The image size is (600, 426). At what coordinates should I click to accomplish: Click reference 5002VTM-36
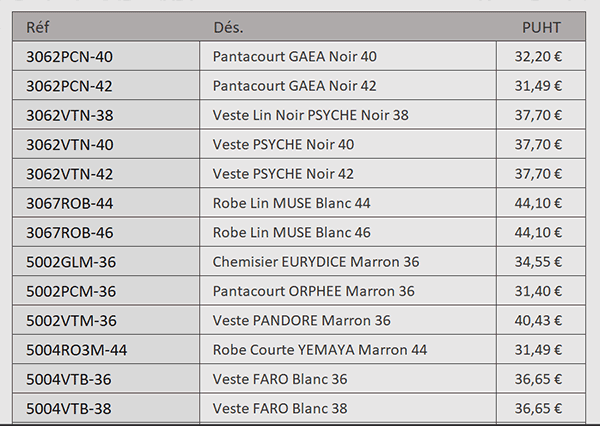(71, 321)
